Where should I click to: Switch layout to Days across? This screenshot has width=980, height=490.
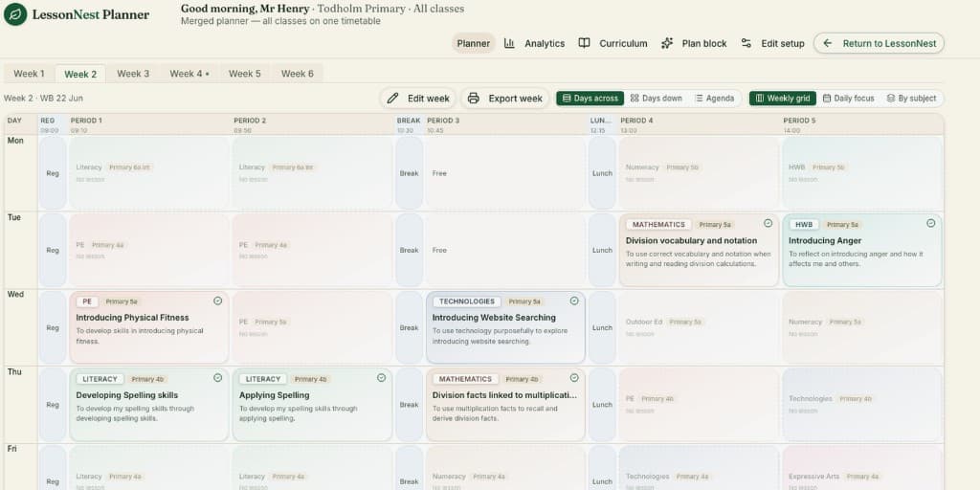[x=590, y=99]
